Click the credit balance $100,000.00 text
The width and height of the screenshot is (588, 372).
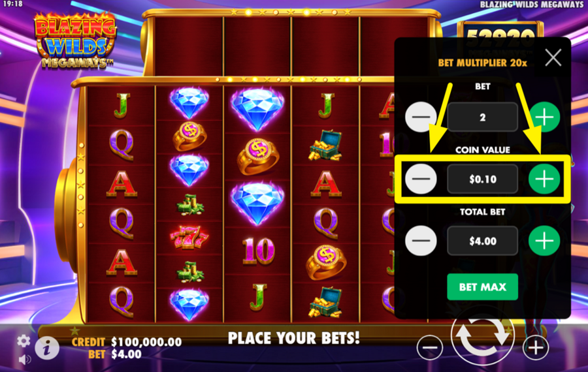tap(146, 342)
